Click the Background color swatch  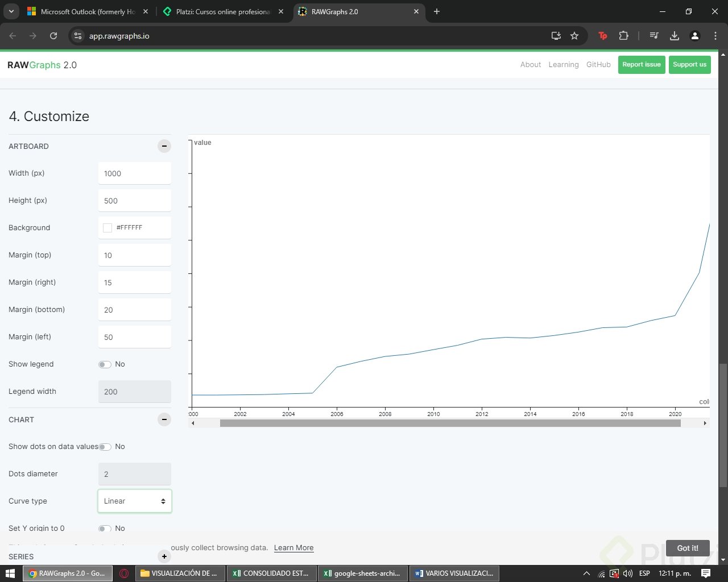click(x=107, y=228)
